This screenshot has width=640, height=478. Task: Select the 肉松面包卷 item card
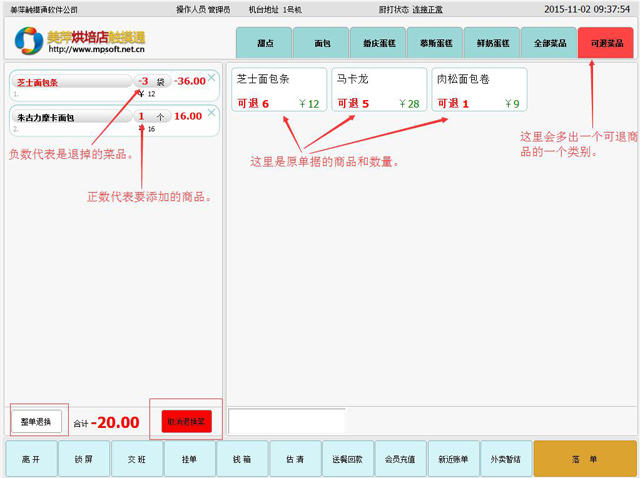(479, 89)
